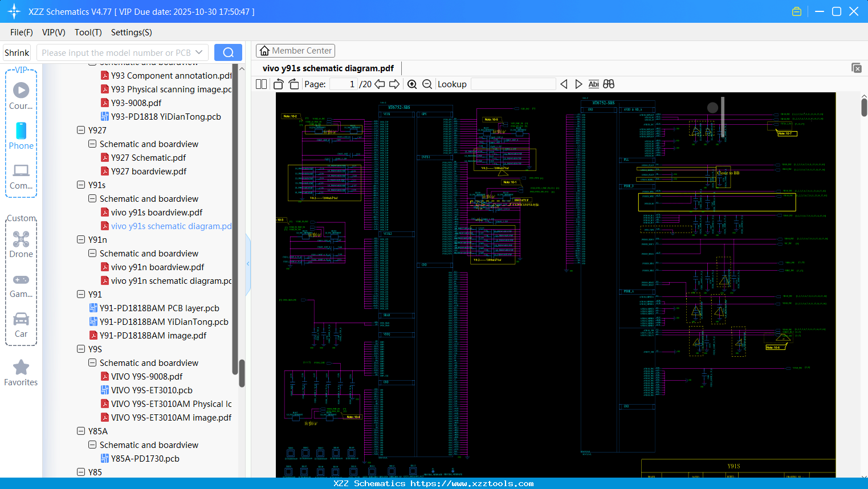
Task: Zoom in on the schematic
Action: [x=411, y=84]
